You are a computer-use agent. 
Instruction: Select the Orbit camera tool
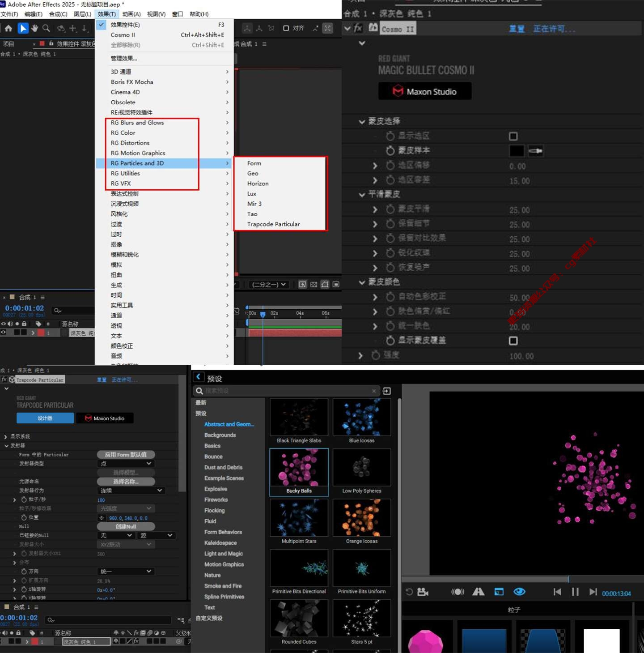[x=61, y=29]
